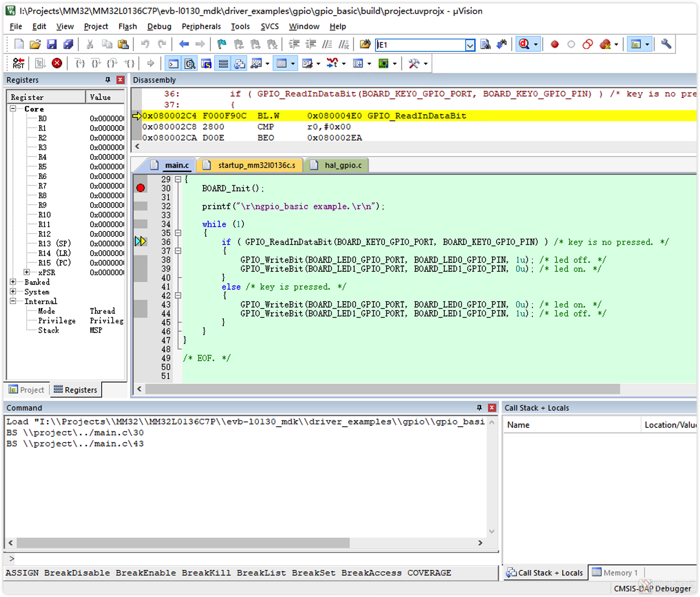Kill all breakpoints icon
The height and width of the screenshot is (597, 700).
(605, 44)
